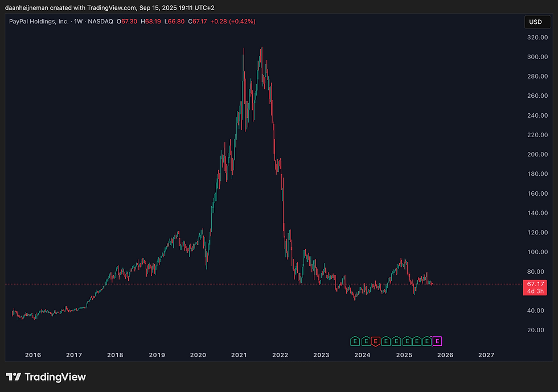This screenshot has height=392, width=558.
Task: Click the 2027 time axis label
Action: (x=486, y=355)
